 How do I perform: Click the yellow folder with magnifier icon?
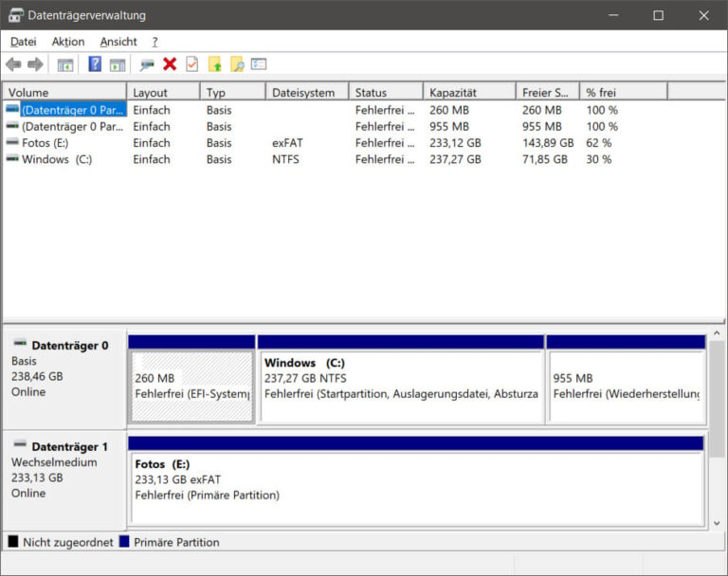coord(237,64)
